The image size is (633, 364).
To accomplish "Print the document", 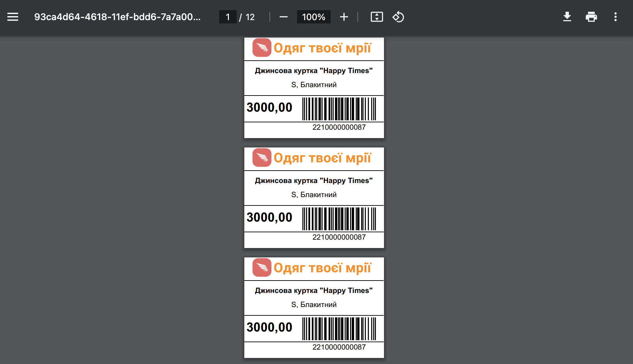I will pos(591,17).
